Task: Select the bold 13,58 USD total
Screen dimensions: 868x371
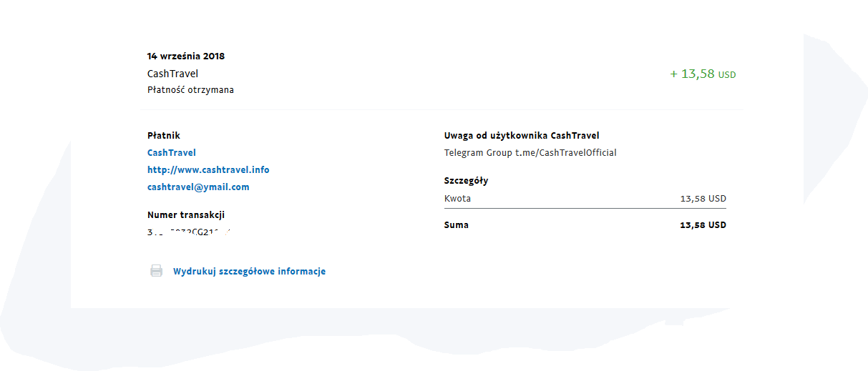Action: (703, 225)
